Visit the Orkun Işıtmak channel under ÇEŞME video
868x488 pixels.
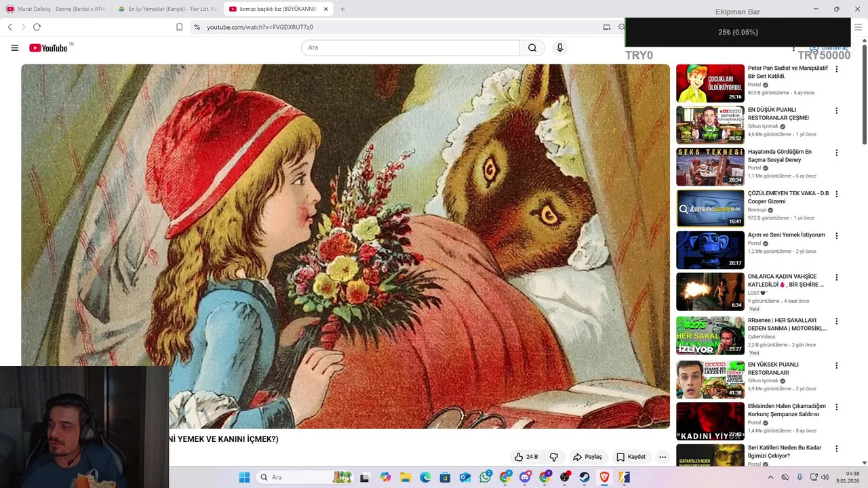point(763,126)
